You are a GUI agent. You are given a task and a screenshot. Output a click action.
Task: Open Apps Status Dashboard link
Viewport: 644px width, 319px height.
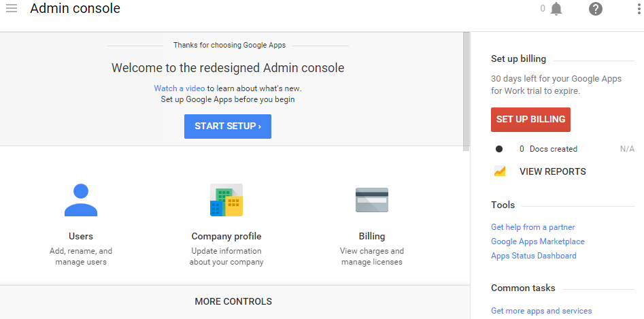pos(534,256)
